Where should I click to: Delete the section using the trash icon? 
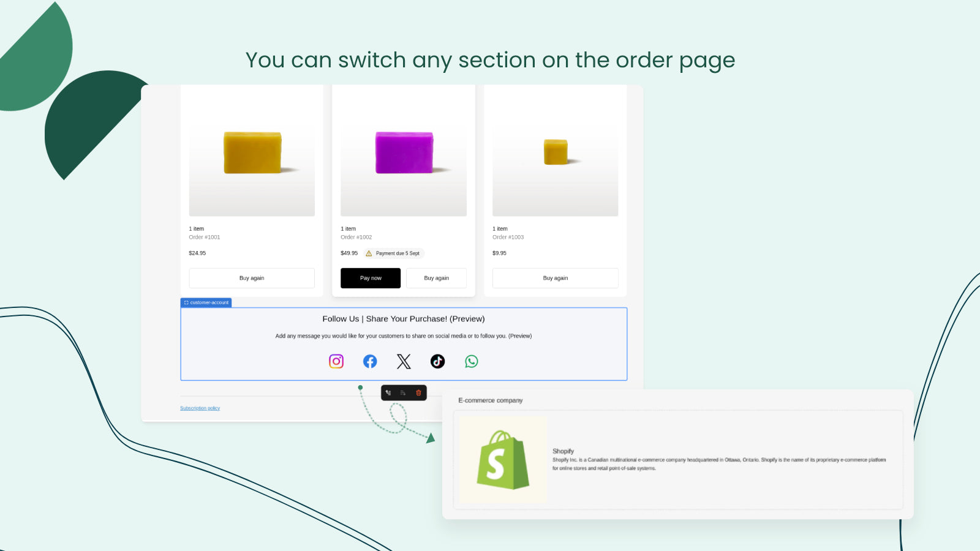(418, 392)
